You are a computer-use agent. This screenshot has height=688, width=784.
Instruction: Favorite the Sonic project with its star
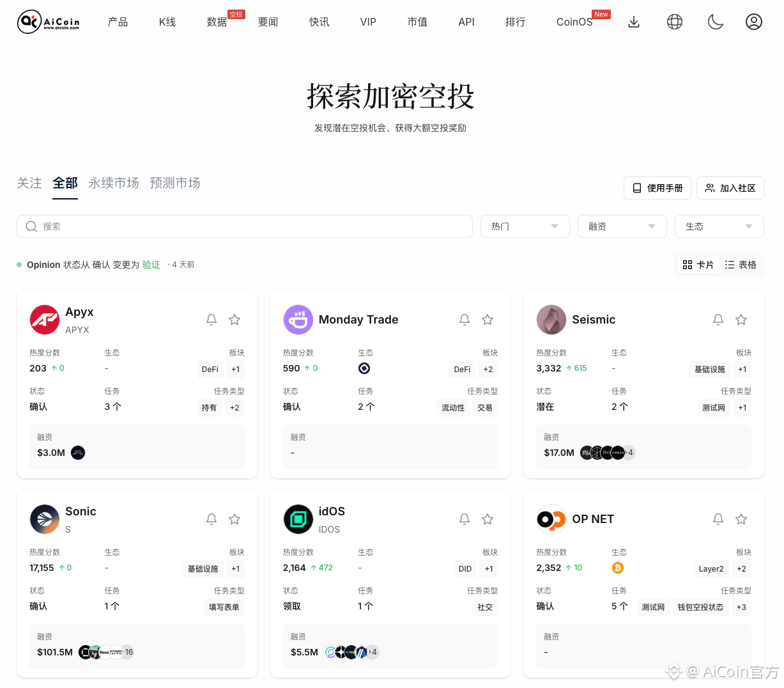[x=234, y=519]
